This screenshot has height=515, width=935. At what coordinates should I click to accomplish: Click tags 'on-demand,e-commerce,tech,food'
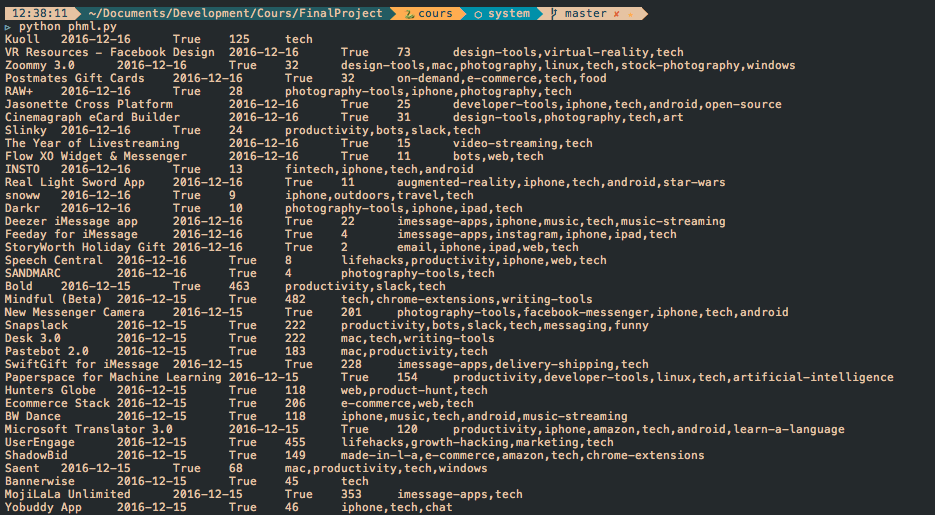coord(502,78)
